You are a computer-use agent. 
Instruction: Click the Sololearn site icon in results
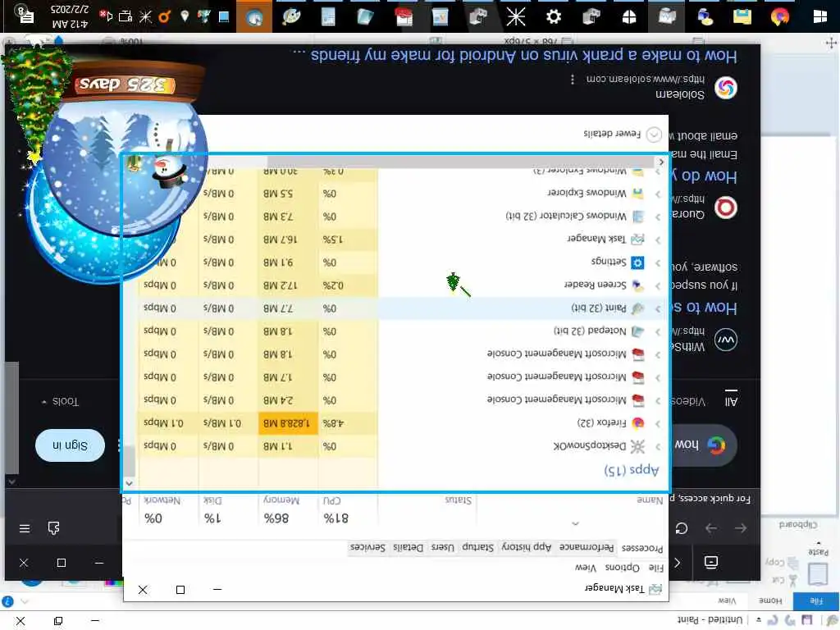tap(725, 88)
